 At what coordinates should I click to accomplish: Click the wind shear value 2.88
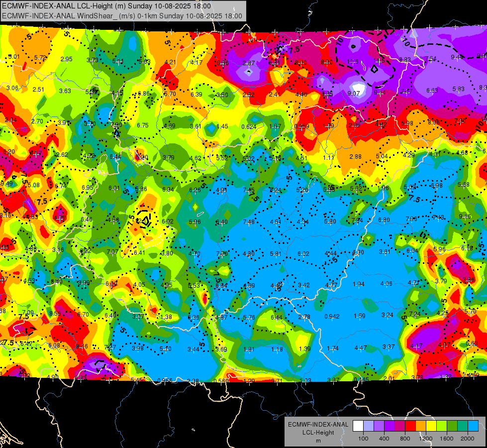point(355,156)
